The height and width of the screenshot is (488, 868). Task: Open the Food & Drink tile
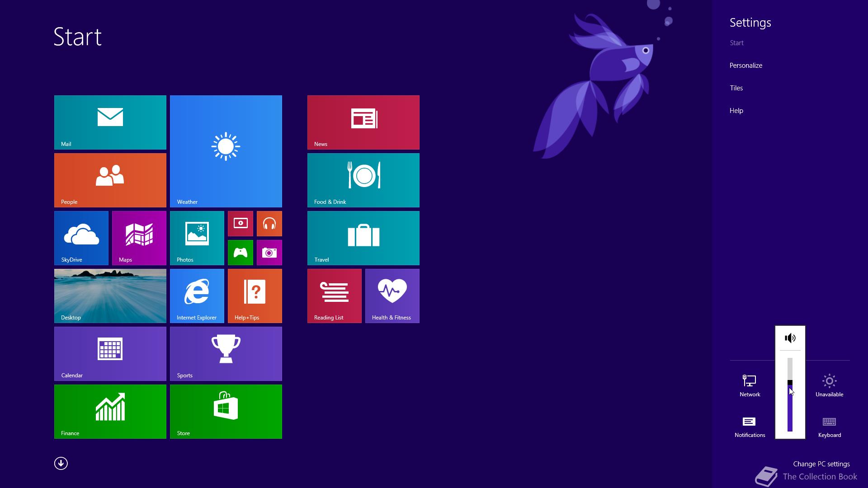[x=363, y=180]
